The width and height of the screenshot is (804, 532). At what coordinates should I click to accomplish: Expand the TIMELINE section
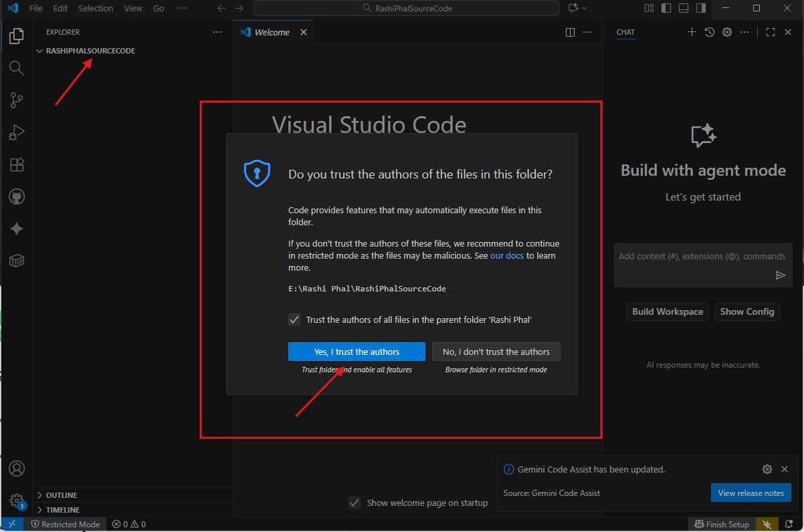(x=62, y=510)
